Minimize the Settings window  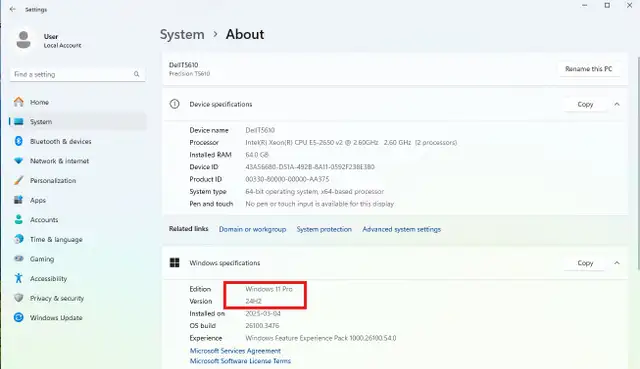tap(584, 6)
